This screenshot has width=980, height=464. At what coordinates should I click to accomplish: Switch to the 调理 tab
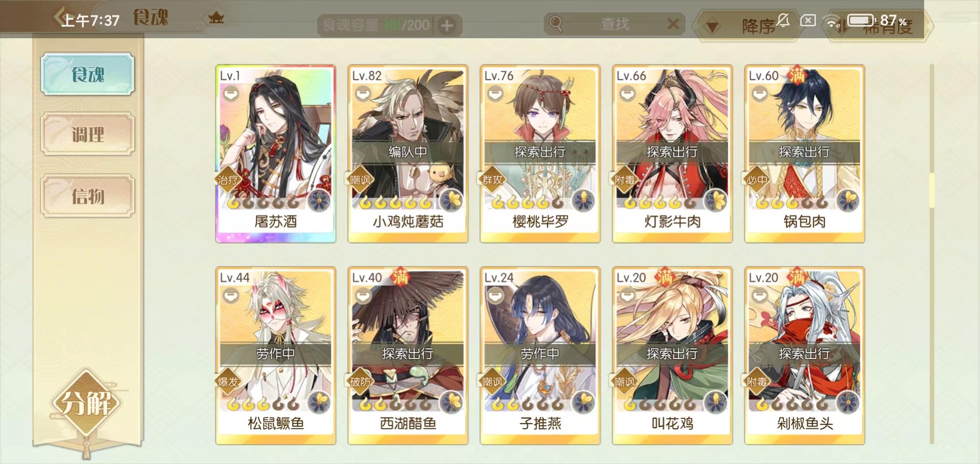coord(88,134)
